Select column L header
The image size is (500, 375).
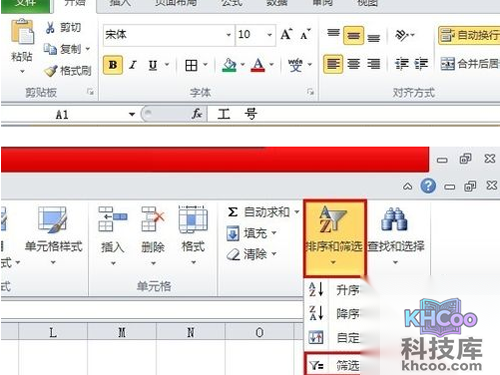(x=53, y=332)
